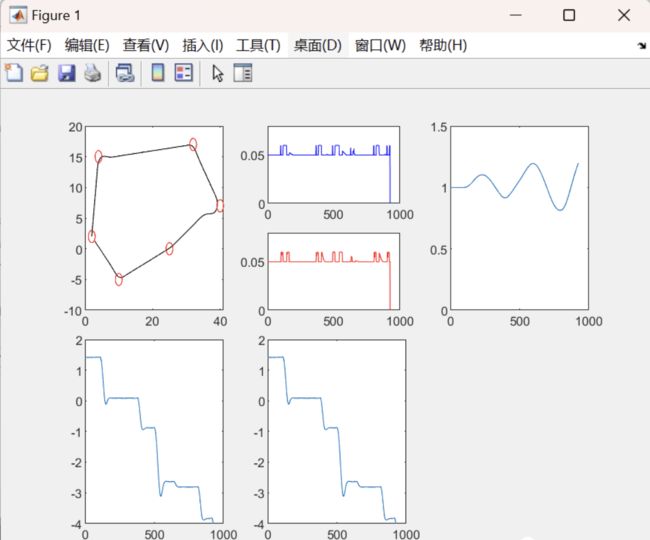Open the 工具(T) menu
650x540 pixels.
coord(258,45)
